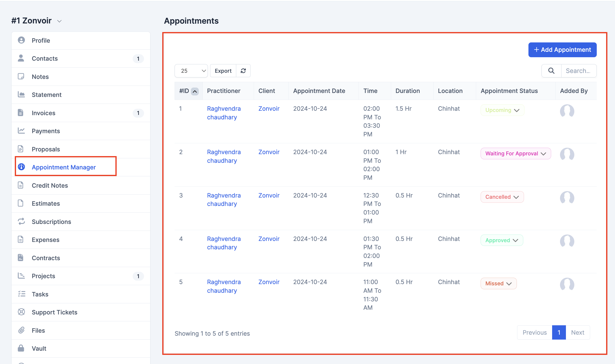Click the Support Tickets lifebuoy icon
The width and height of the screenshot is (615, 364).
click(21, 312)
